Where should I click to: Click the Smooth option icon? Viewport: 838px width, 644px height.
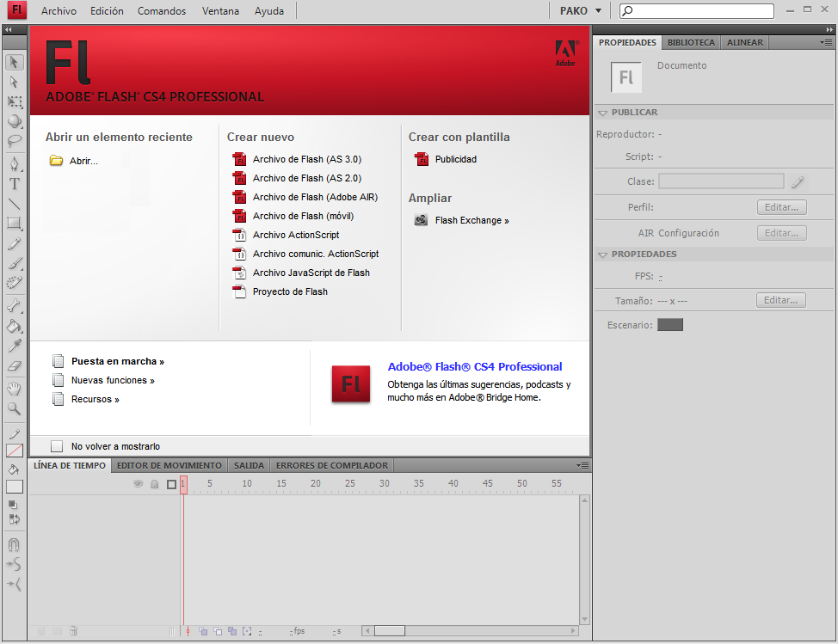(x=14, y=564)
